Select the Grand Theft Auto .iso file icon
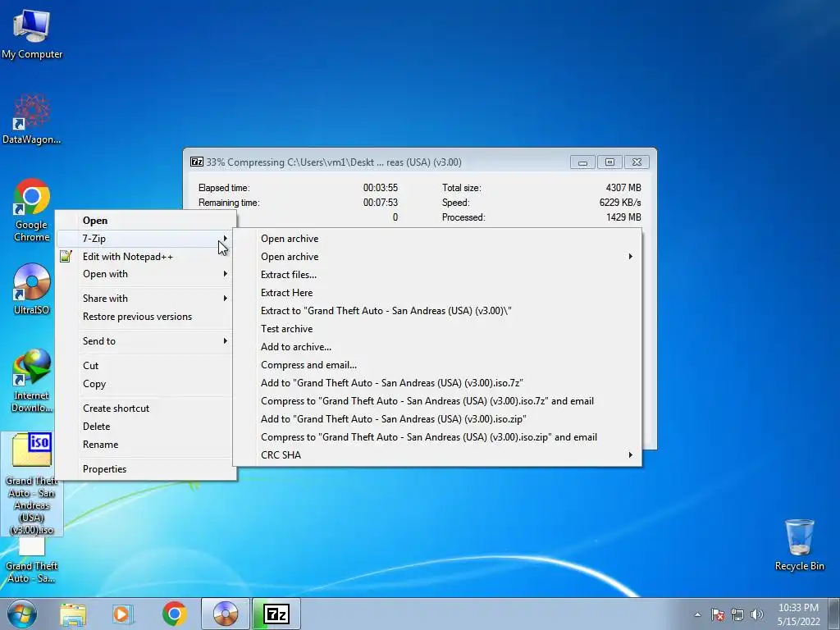Screen dimensions: 840x630 pos(32,483)
